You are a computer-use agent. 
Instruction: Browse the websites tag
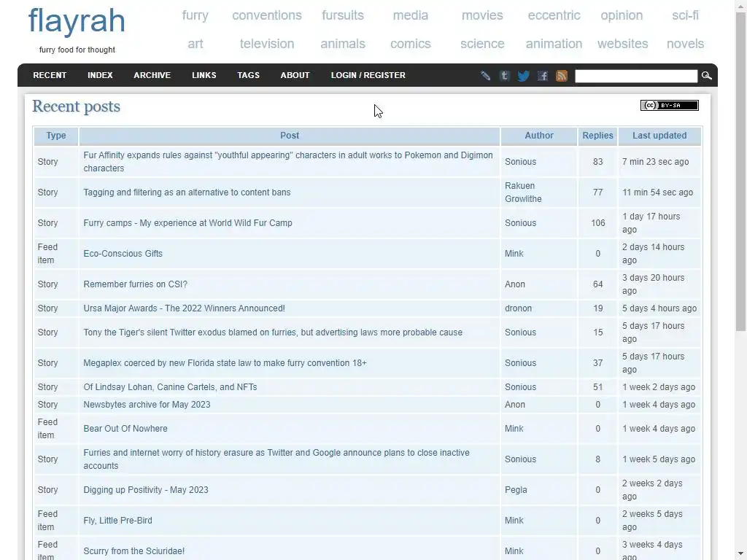tap(623, 44)
